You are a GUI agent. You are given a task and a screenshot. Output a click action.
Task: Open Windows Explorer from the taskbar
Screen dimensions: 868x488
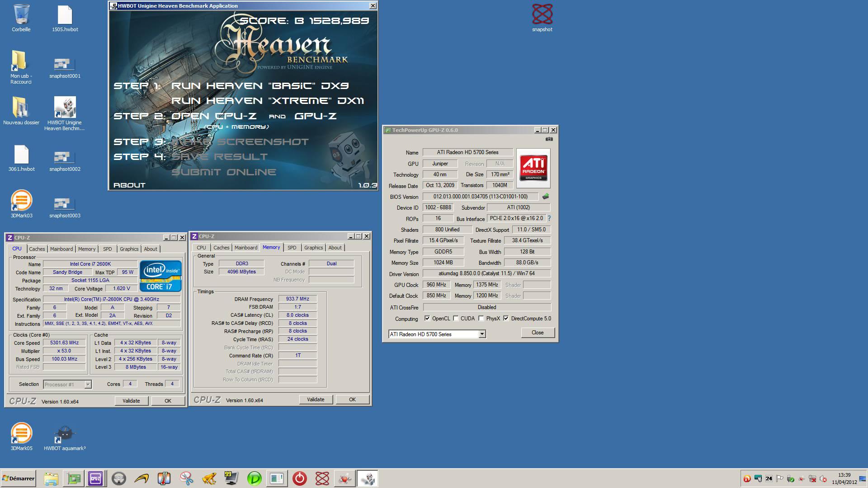point(51,479)
